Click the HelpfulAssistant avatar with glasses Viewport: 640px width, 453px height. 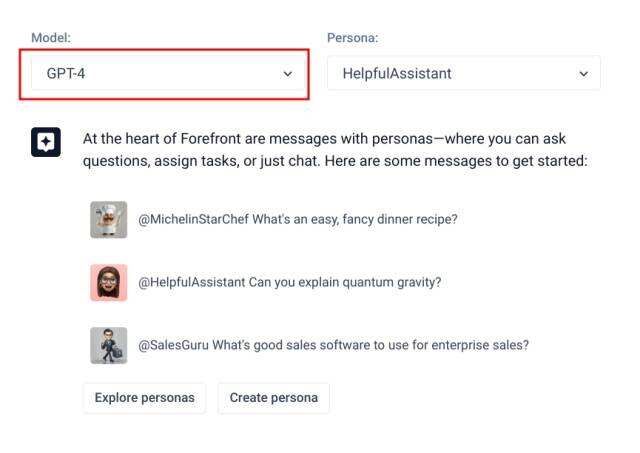pyautogui.click(x=109, y=282)
